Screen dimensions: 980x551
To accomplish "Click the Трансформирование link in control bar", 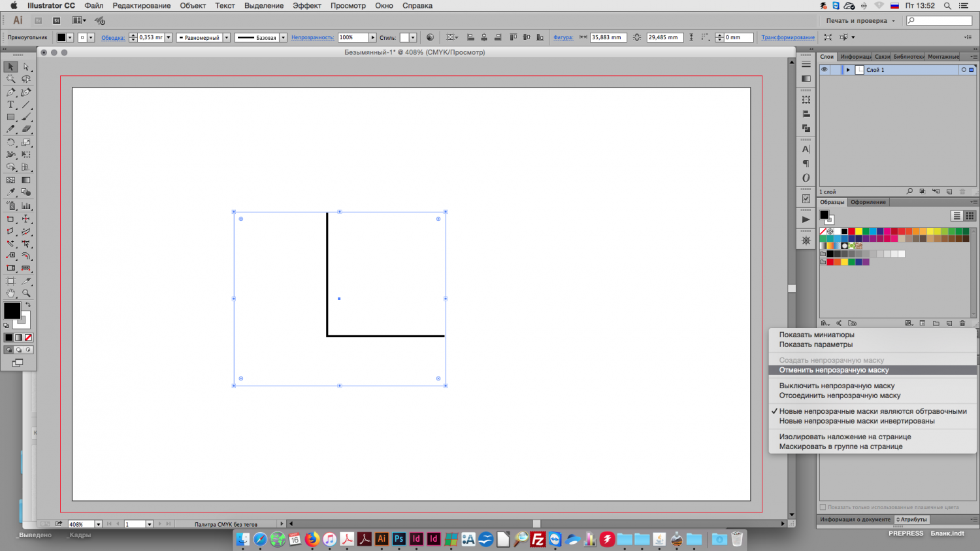I will tap(787, 38).
